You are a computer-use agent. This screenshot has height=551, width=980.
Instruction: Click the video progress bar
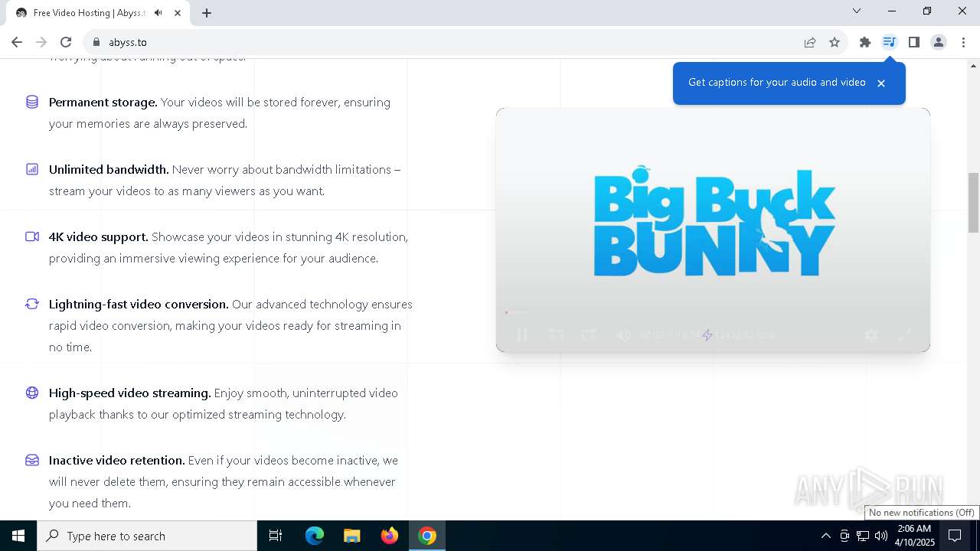point(712,312)
